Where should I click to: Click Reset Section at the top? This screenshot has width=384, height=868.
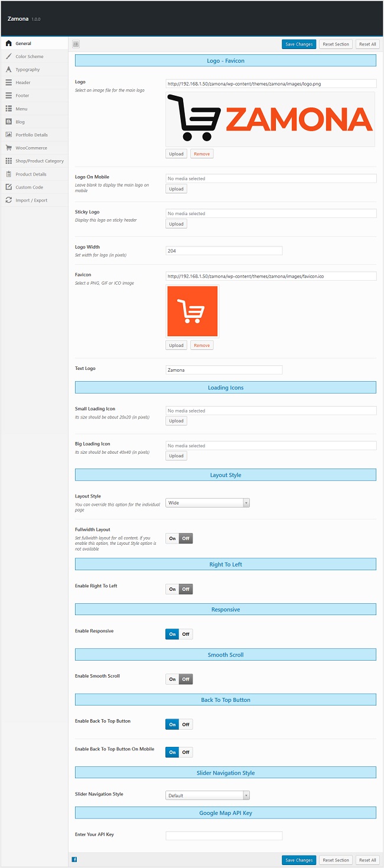tap(336, 44)
